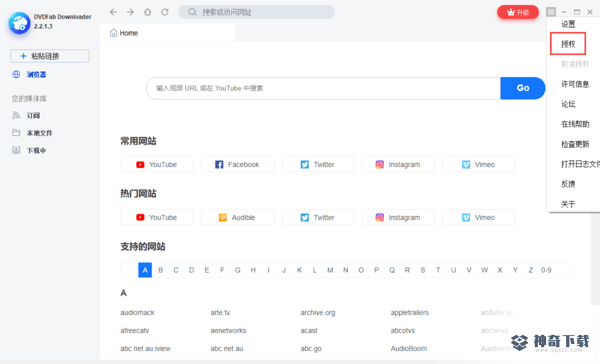Open the abc.go site link
Viewport: 600px width, 364px height.
[x=311, y=348]
